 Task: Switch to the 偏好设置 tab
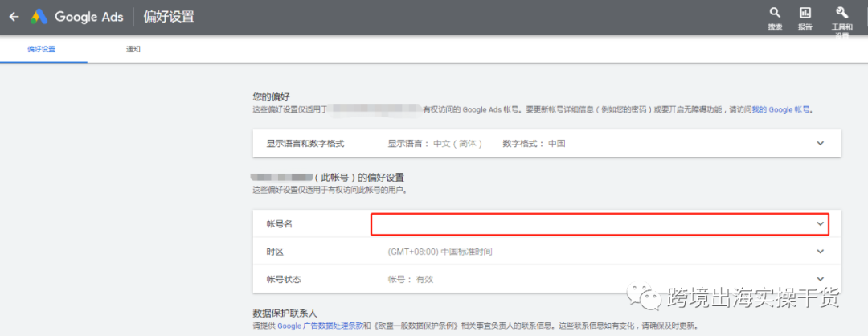(x=42, y=49)
